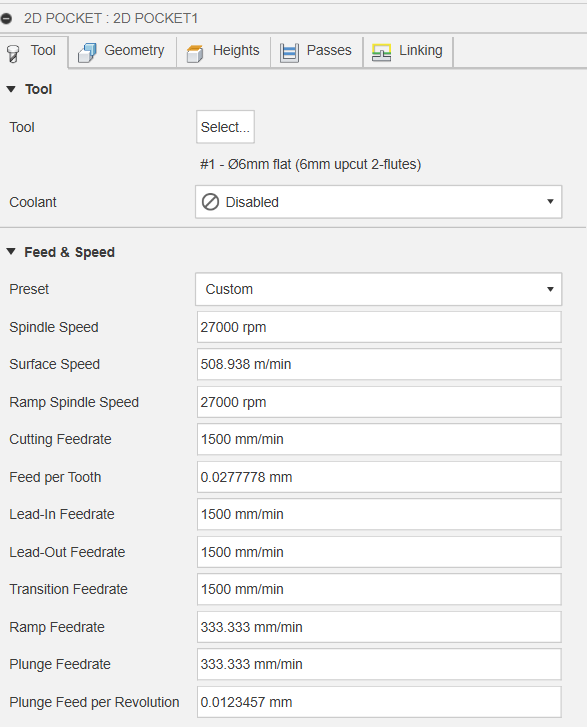Click the Feed per Tooth field
This screenshot has width=587, height=727.
[x=379, y=477]
